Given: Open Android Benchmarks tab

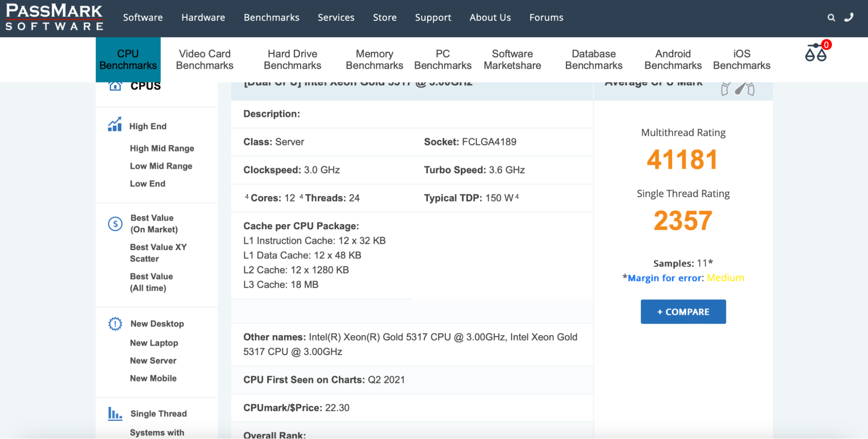Looking at the screenshot, I should click(673, 59).
